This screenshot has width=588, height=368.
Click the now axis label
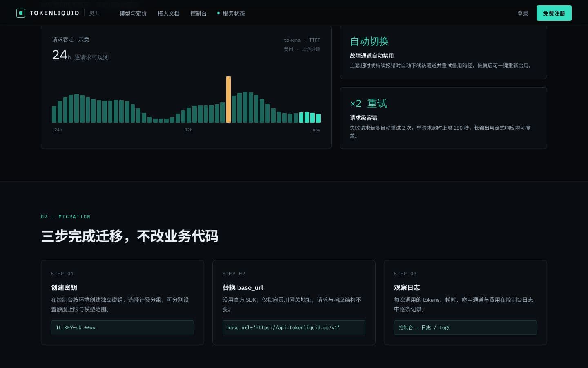316,130
